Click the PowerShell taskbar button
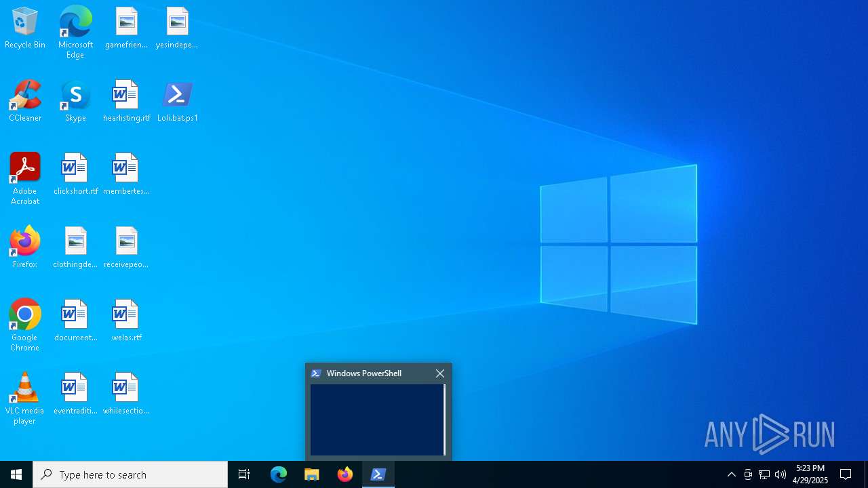Viewport: 868px width, 488px height. 378,474
